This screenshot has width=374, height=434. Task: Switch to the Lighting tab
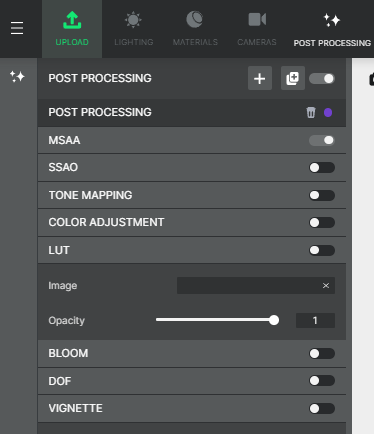[x=134, y=29]
